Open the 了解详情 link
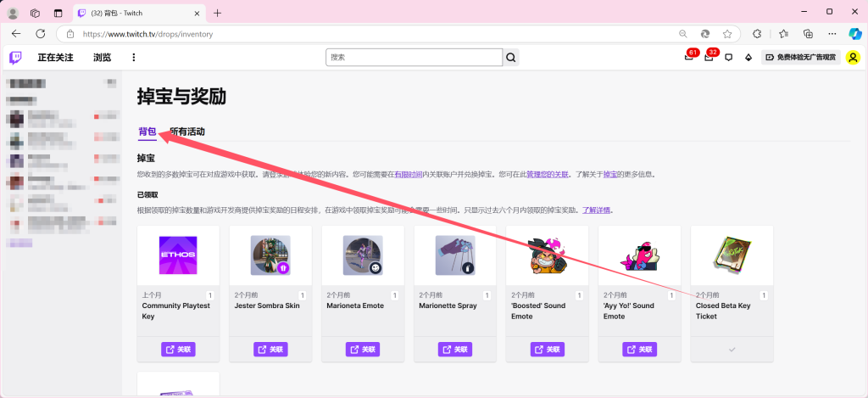 pos(596,210)
